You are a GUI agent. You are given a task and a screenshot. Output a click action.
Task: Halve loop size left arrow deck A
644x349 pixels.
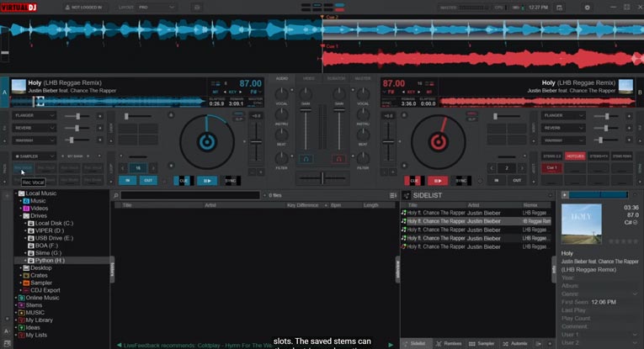coord(123,167)
